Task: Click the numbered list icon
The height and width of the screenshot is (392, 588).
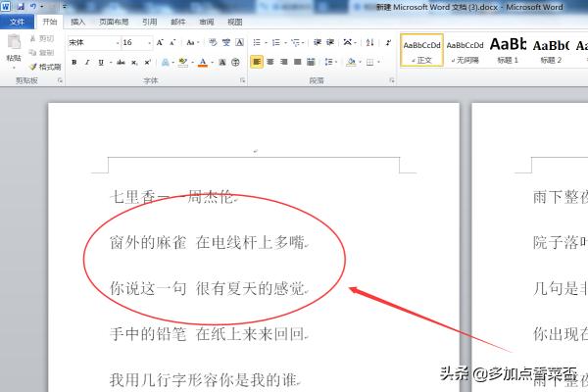Action: [x=276, y=42]
